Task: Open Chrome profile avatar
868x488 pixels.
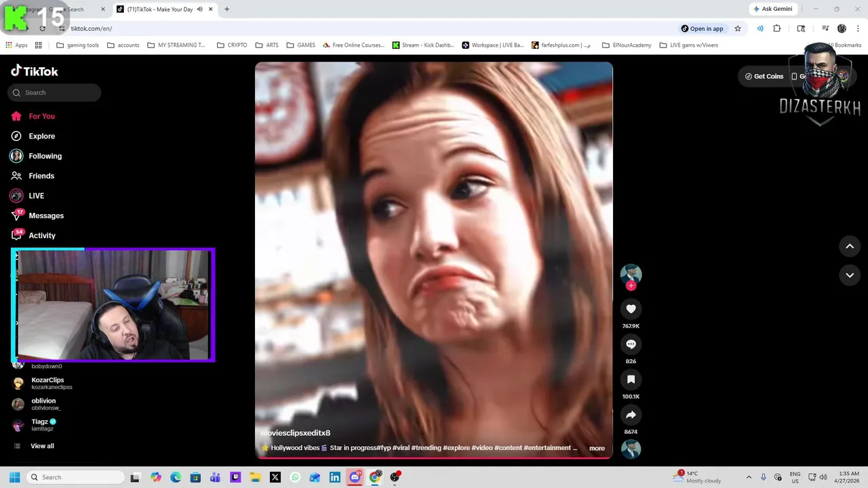Action: pyautogui.click(x=842, y=28)
